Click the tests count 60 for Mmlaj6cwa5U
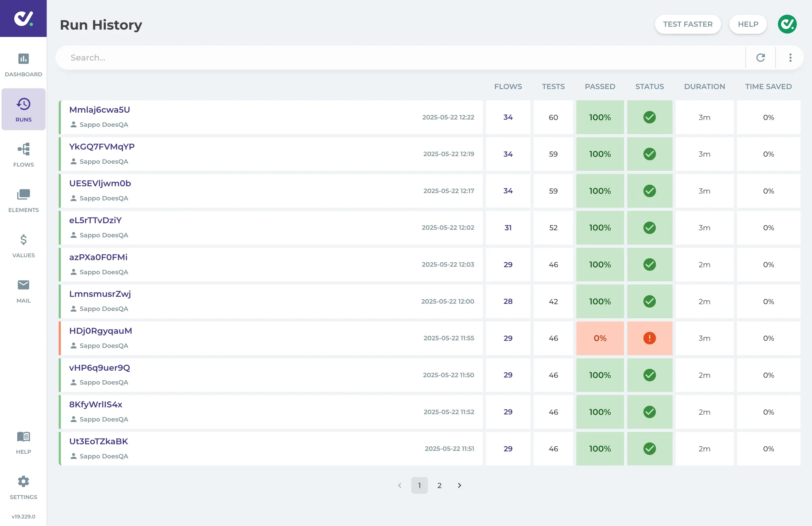 553,117
